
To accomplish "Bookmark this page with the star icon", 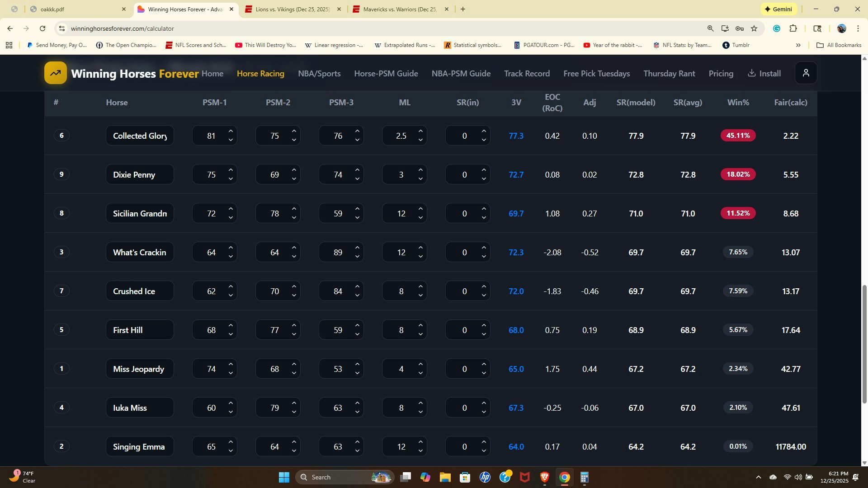I will (754, 28).
